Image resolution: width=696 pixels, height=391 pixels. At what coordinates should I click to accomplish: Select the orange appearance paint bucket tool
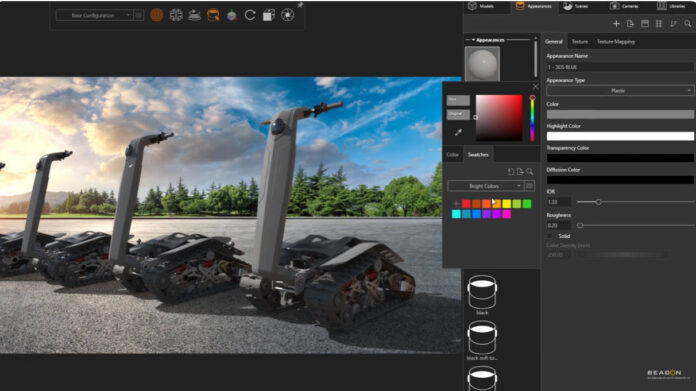213,15
